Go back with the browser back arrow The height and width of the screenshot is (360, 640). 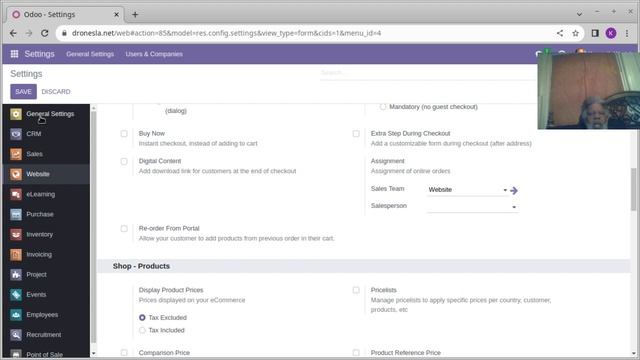click(13, 33)
